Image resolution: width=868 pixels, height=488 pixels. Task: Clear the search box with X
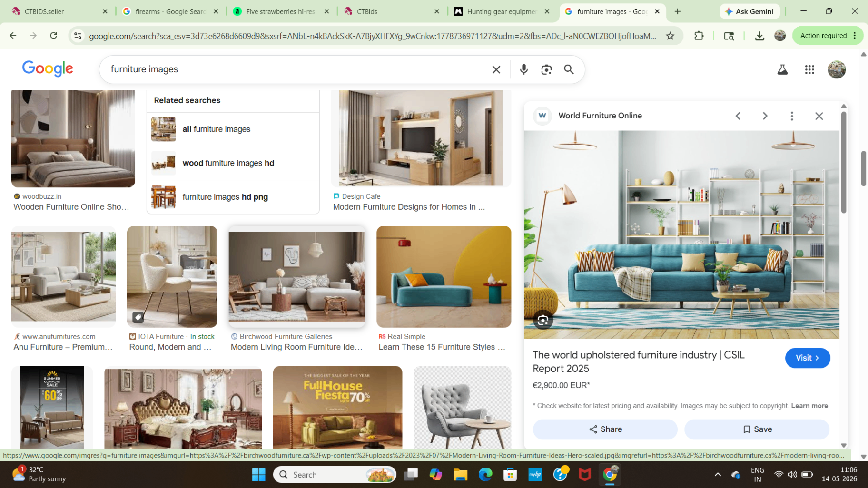pyautogui.click(x=496, y=69)
